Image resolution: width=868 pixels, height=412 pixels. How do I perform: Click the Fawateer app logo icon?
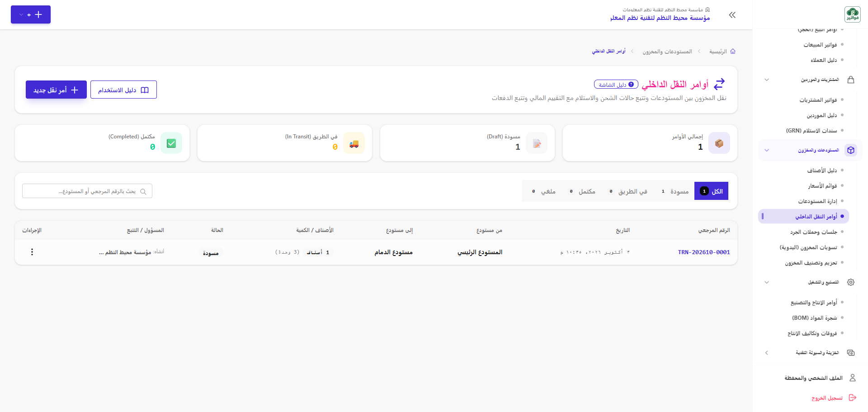click(853, 14)
